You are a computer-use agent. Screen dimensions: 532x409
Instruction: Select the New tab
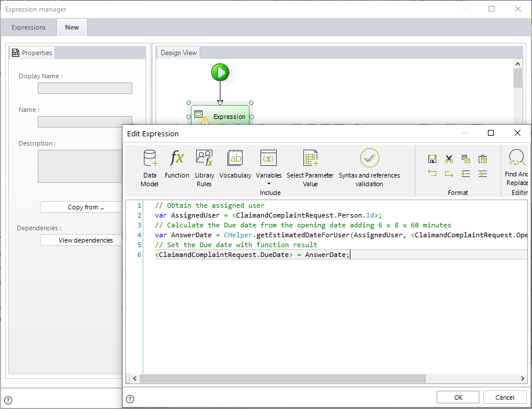point(72,27)
